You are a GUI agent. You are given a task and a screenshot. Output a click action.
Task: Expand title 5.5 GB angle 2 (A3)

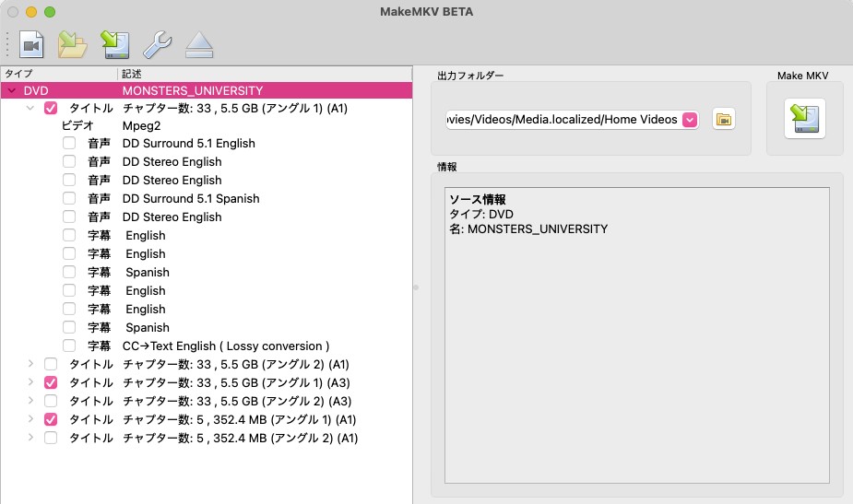click(30, 401)
